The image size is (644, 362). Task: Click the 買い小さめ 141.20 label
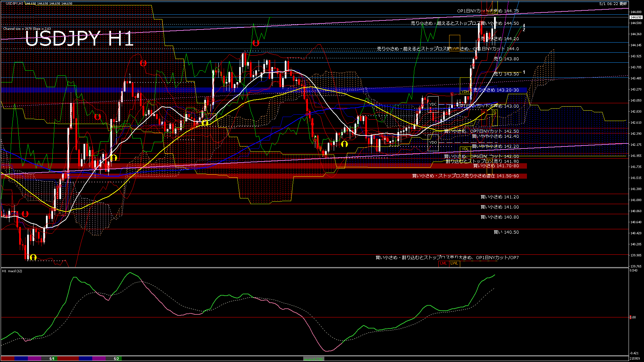499,197
